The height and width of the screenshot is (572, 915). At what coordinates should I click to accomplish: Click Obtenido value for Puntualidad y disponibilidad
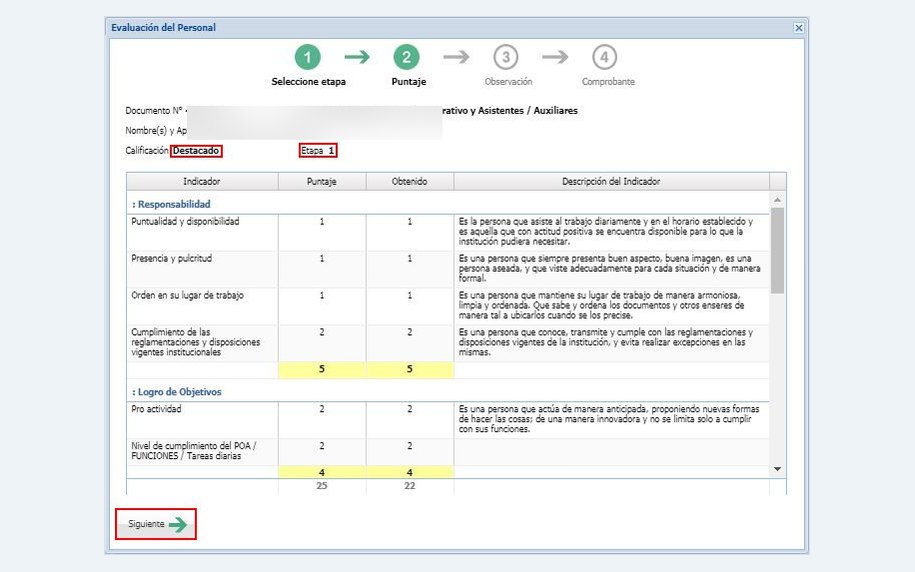coord(410,222)
